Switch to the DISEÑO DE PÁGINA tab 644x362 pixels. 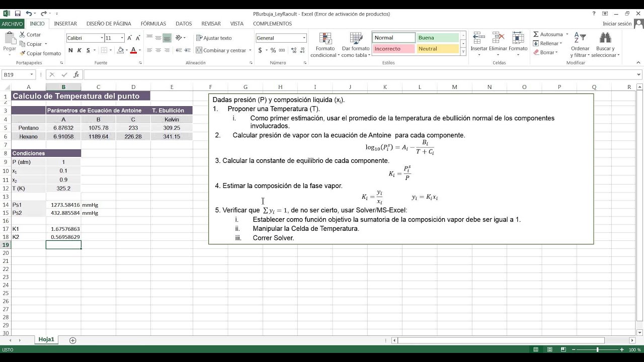tap(109, 24)
